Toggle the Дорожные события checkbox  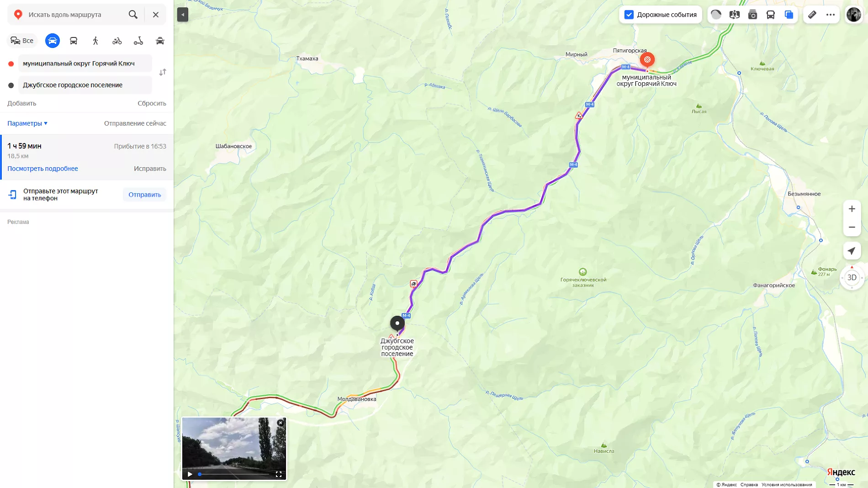pos(629,15)
